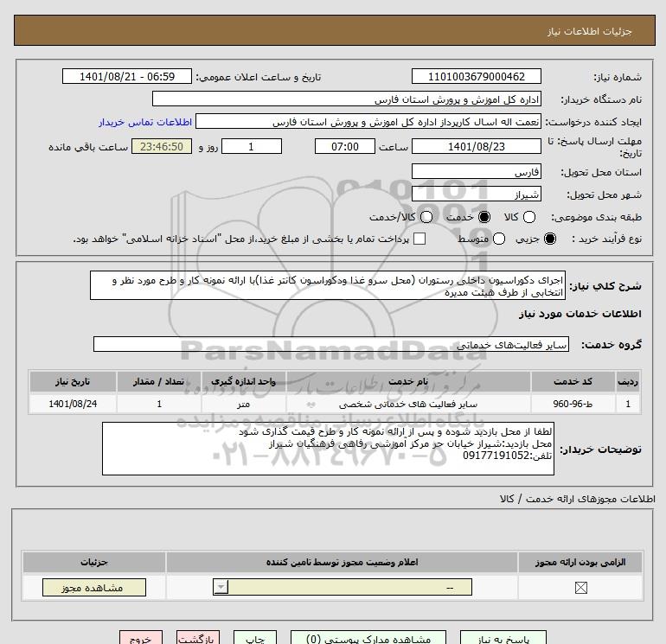Image resolution: width=666 pixels, height=644 pixels.
Task: Toggle the Islamic treasury payment checkbox
Action: pos(419,239)
